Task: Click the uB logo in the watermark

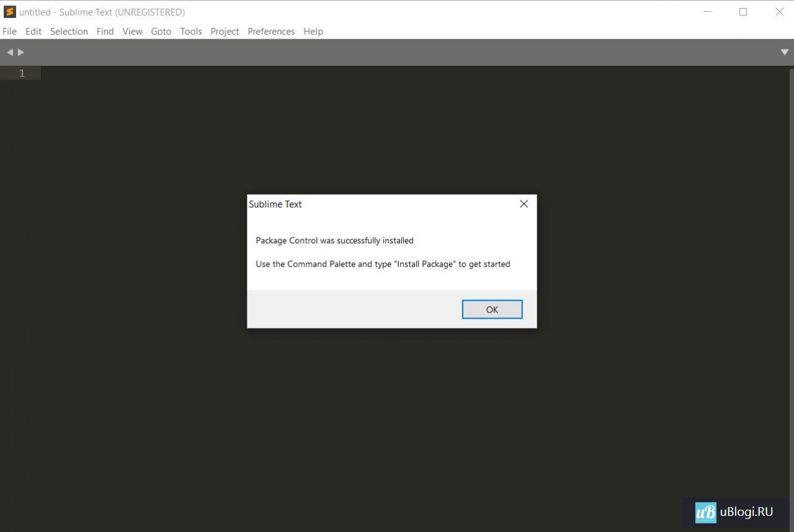Action: point(705,512)
